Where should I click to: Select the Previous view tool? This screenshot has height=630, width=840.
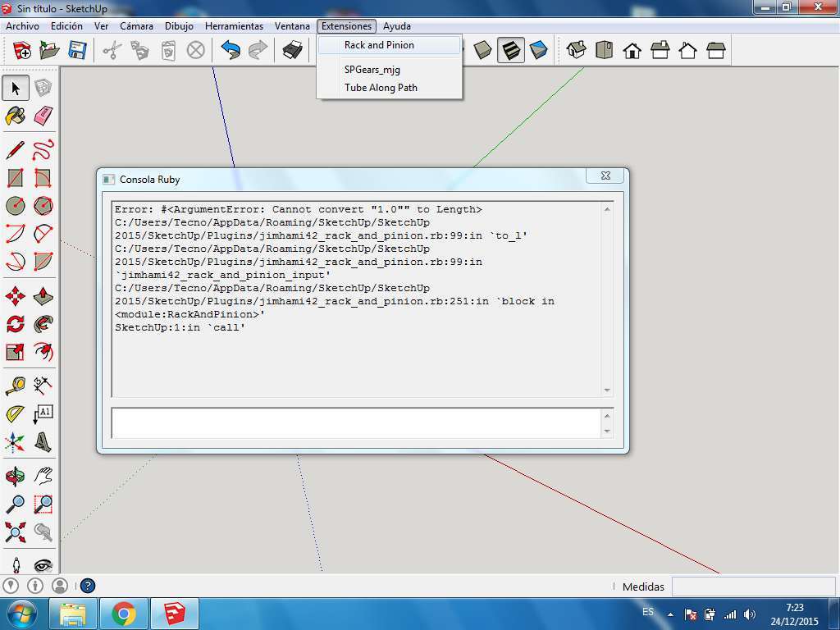(43, 532)
